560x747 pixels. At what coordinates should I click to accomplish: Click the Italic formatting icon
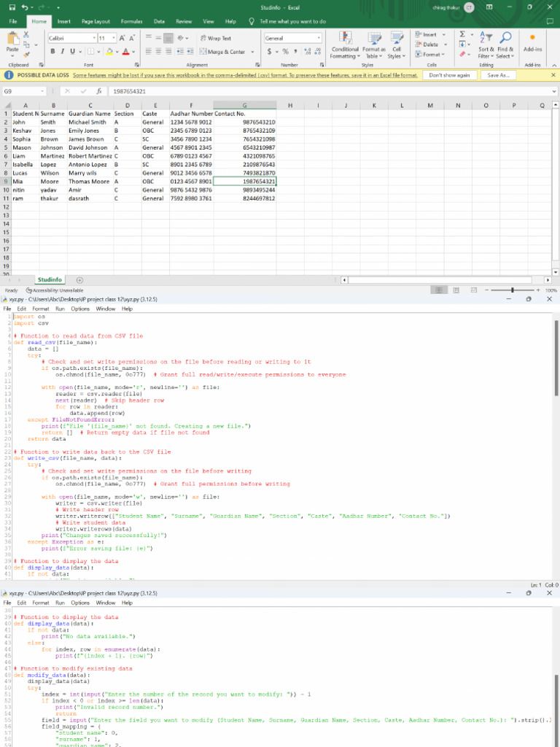61,52
